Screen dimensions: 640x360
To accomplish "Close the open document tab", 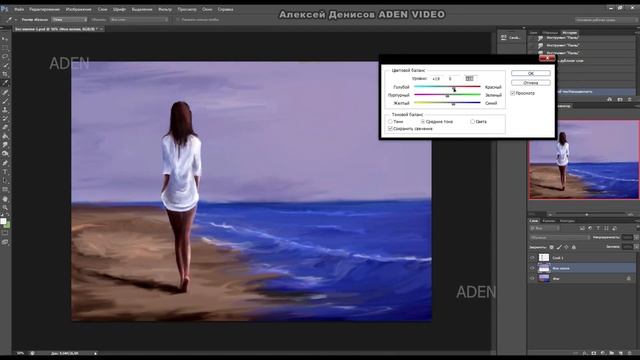I will click(x=101, y=29).
